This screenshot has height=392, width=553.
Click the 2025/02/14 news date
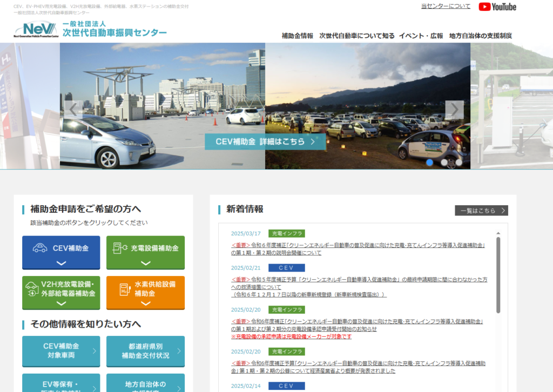[x=246, y=386]
